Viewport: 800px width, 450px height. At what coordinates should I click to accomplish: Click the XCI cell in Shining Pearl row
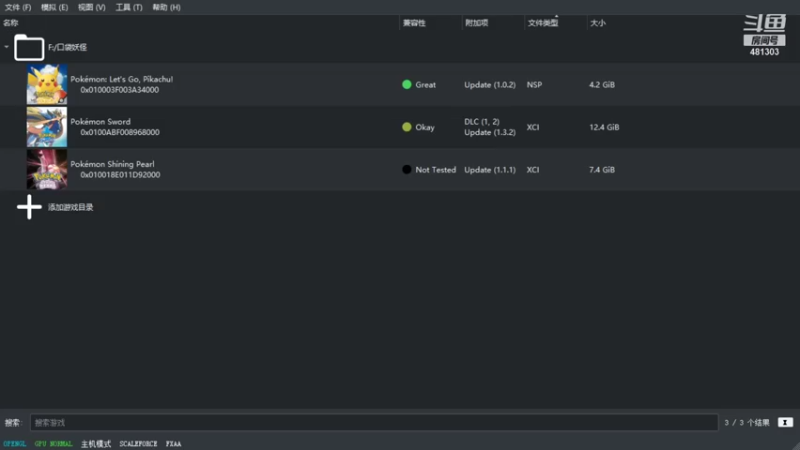click(x=533, y=169)
